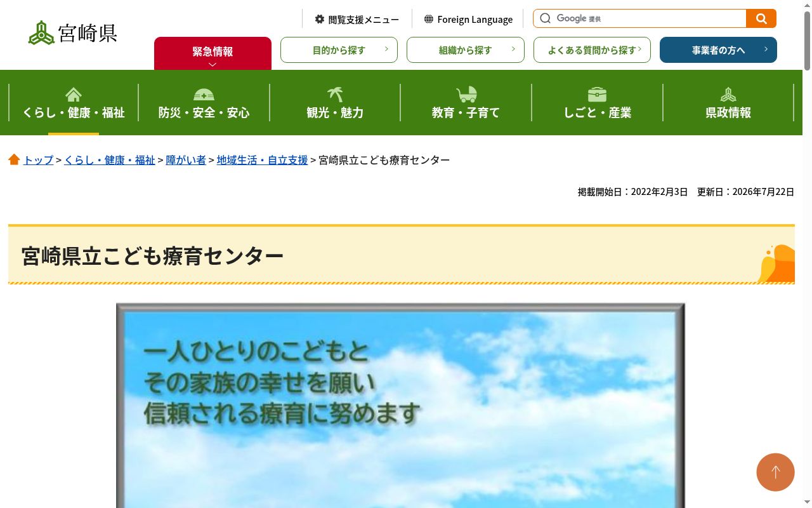Click the gear icon for 閲覧支援メニュー
This screenshot has height=508, width=812.
click(320, 19)
